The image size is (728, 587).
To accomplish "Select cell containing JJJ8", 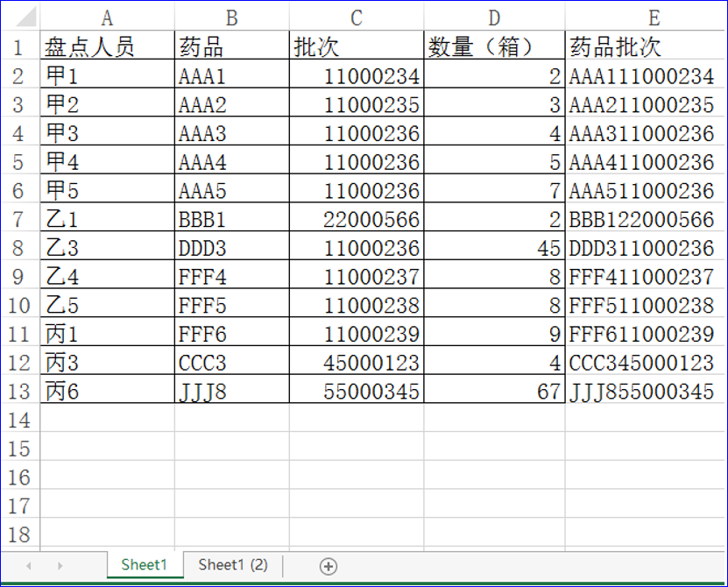I will pos(232,391).
